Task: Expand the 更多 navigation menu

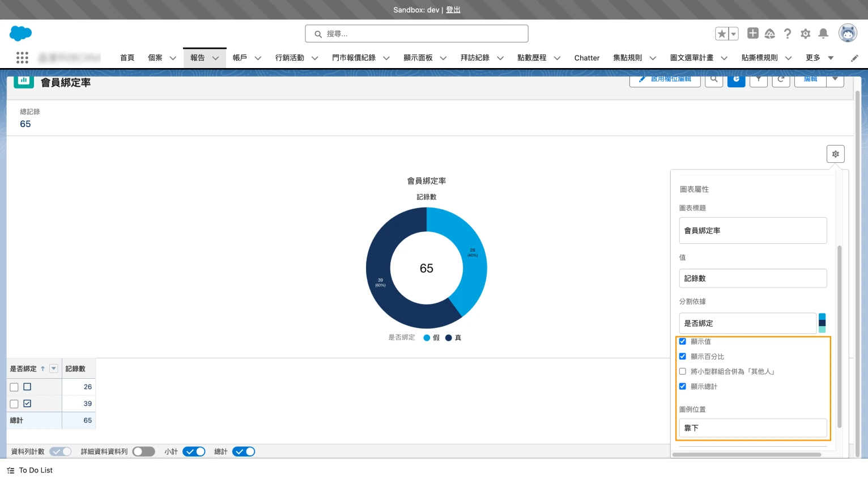Action: coord(819,58)
